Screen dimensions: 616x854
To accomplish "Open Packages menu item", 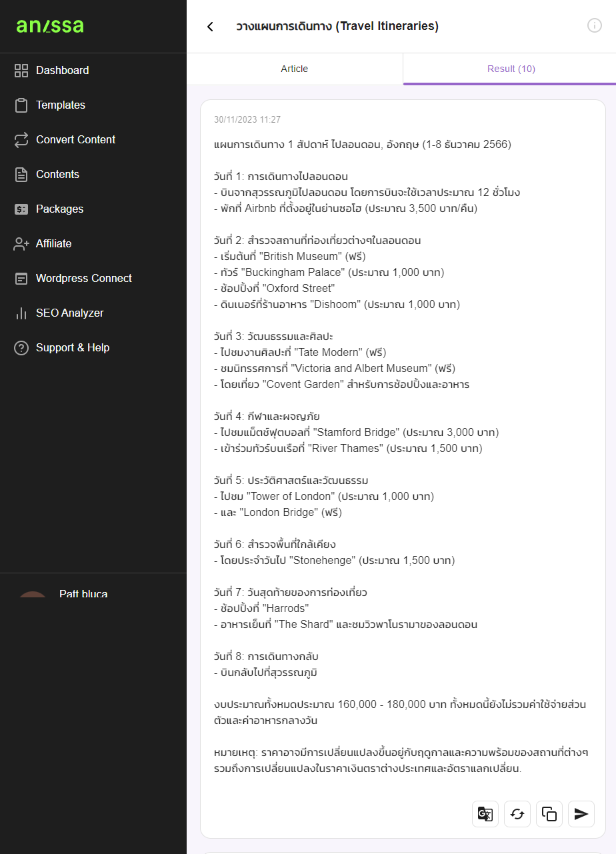I will [93, 209].
